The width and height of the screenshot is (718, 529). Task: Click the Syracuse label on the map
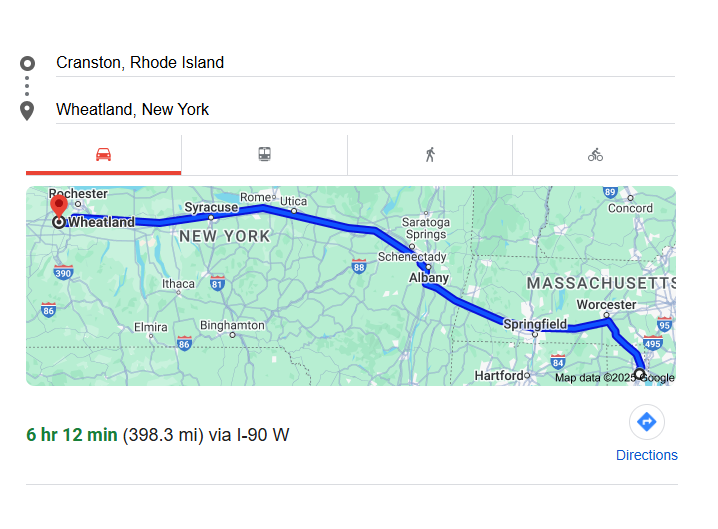[211, 208]
